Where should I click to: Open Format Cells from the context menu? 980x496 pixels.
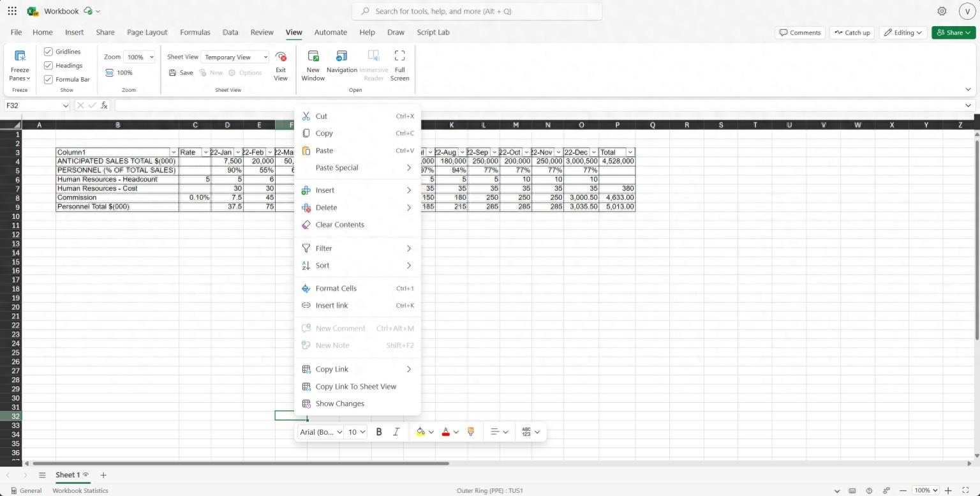pyautogui.click(x=357, y=289)
